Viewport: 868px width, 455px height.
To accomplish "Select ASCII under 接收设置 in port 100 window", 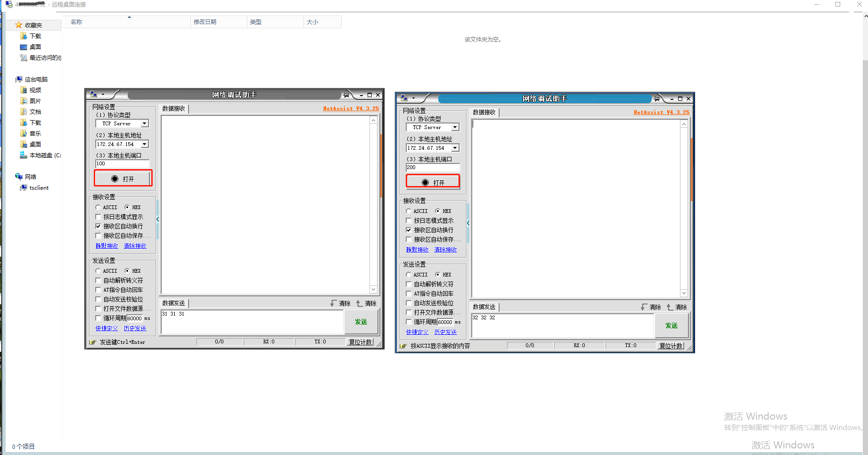I will 98,207.
